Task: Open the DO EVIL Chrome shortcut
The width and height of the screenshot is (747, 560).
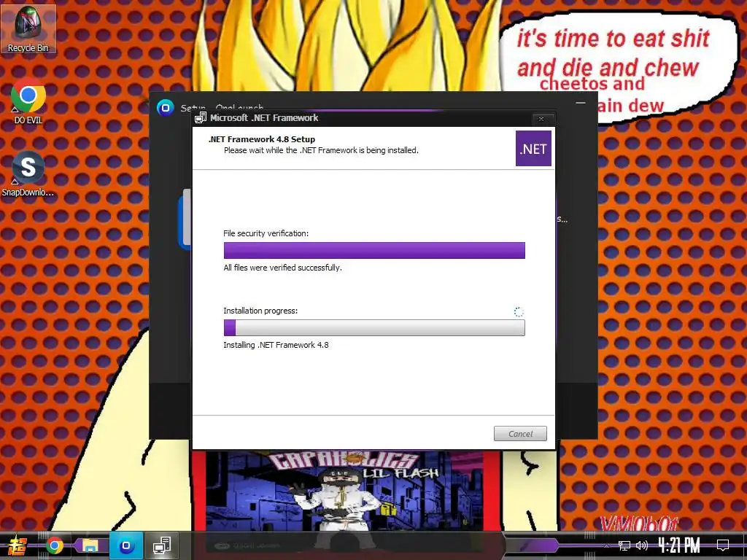Action: coord(28,101)
